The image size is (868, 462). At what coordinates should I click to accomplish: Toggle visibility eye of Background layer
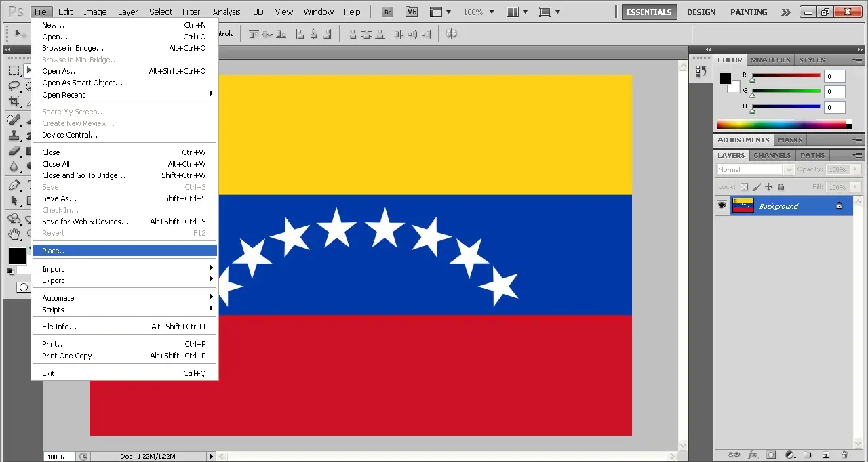click(722, 205)
